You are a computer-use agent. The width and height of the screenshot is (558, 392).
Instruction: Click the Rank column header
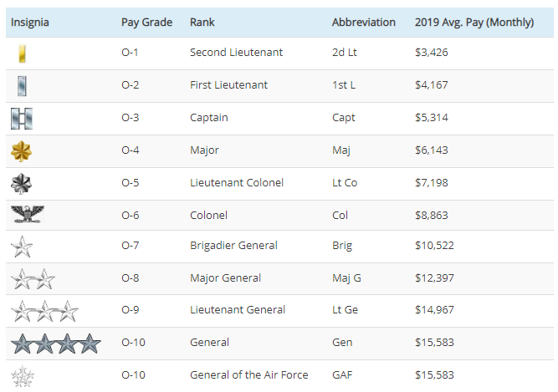(202, 23)
